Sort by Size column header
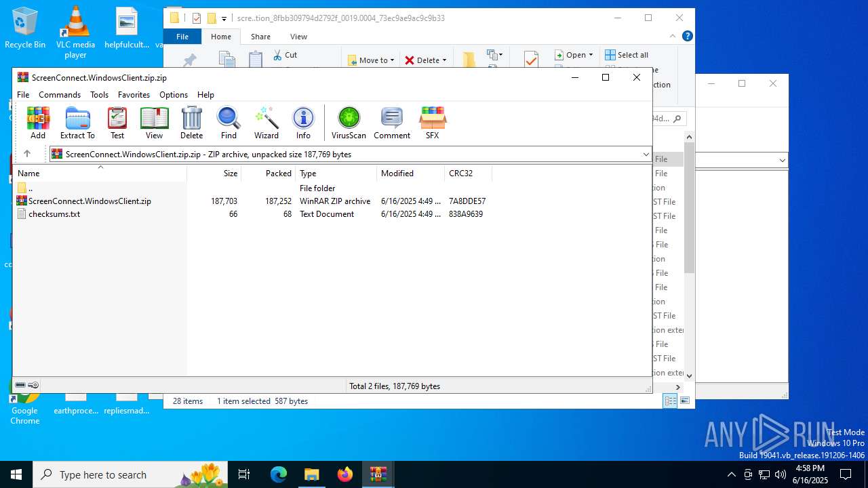 214,174
